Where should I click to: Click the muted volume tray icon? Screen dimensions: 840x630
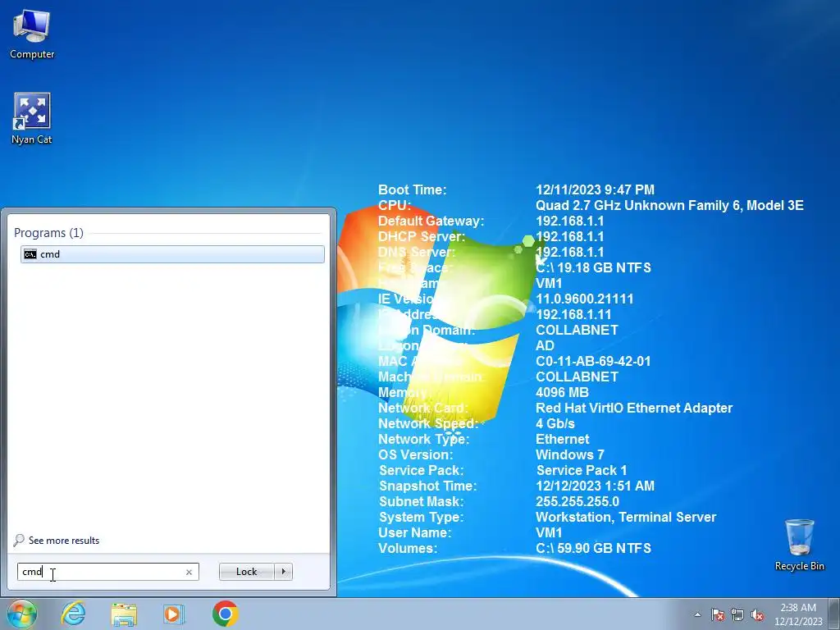757,614
